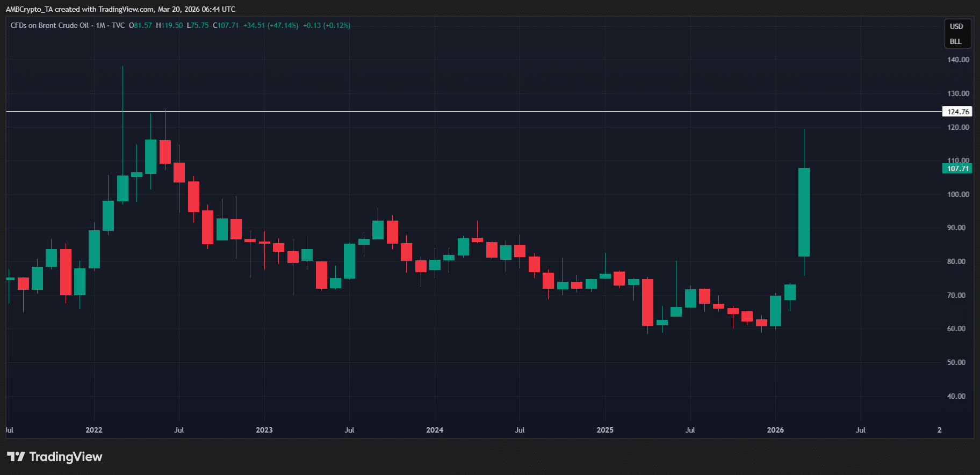Select the latest large green candle body
Screen dimensions: 980x475
coord(804,212)
